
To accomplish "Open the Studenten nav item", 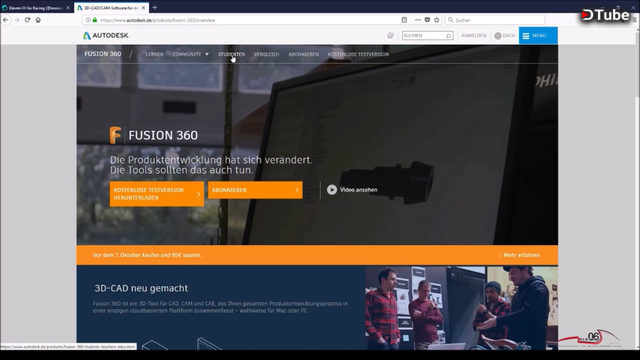I will [x=231, y=54].
